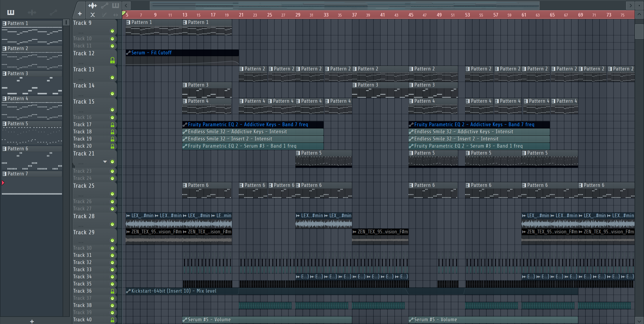Toggle the Track 38 mute switch
The width and height of the screenshot is (644, 324).
112,305
